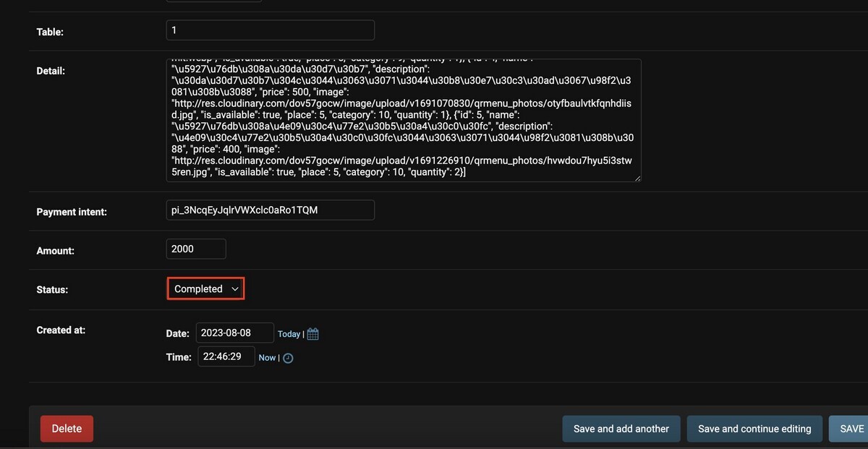
Task: Click the "Table:" field label
Action: click(x=50, y=32)
